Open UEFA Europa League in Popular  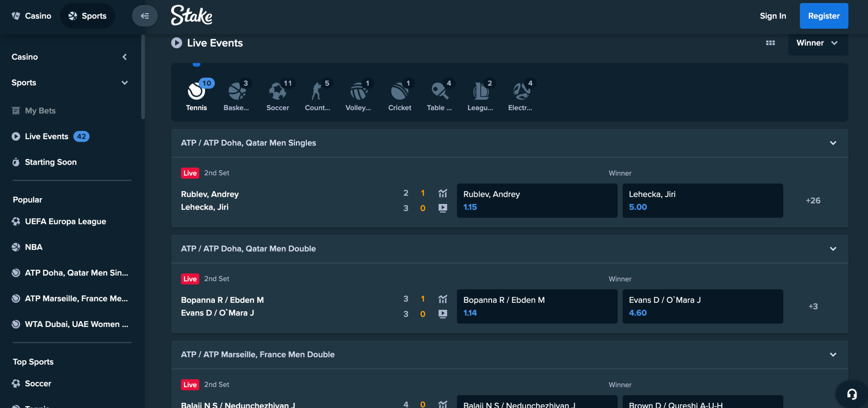click(x=59, y=221)
